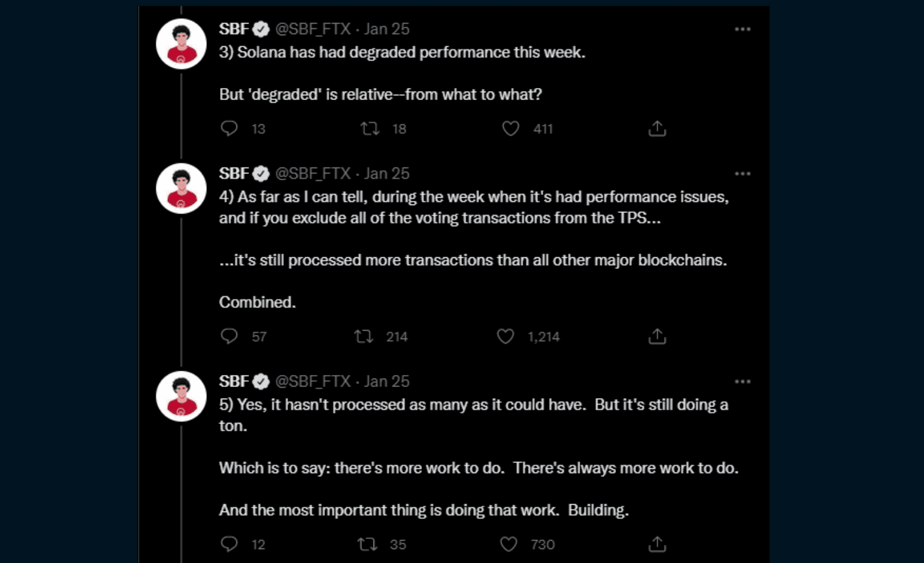Image resolution: width=924 pixels, height=563 pixels.
Task: Retweet the tweet with 214 retweets
Action: point(364,336)
